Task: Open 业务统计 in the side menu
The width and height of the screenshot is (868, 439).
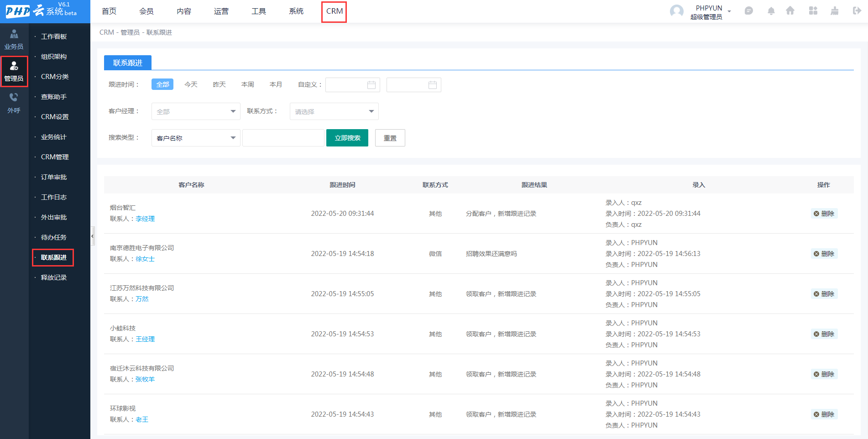Action: (54, 137)
